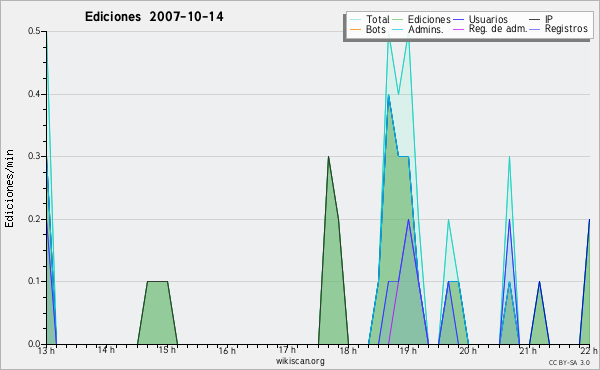The height and width of the screenshot is (370, 600).
Task: Click the 0.2 Usuarios peak at 19 h
Action: [x=409, y=220]
